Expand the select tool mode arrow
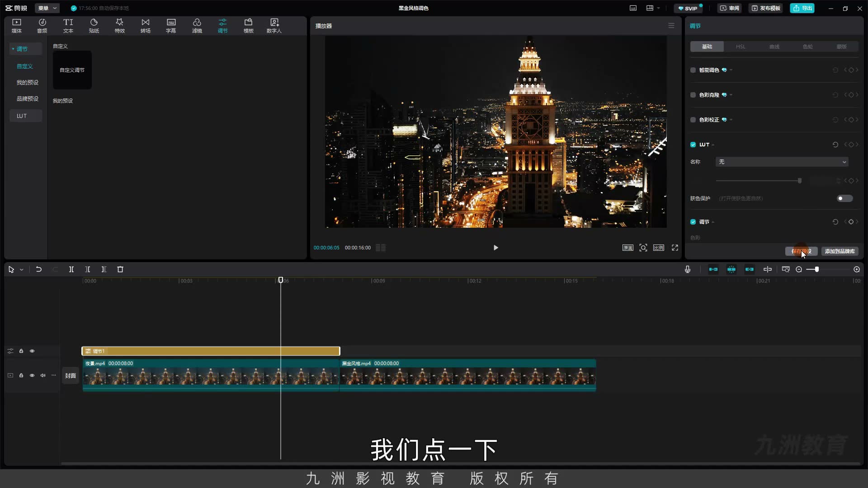Image resolution: width=868 pixels, height=488 pixels. [x=21, y=270]
